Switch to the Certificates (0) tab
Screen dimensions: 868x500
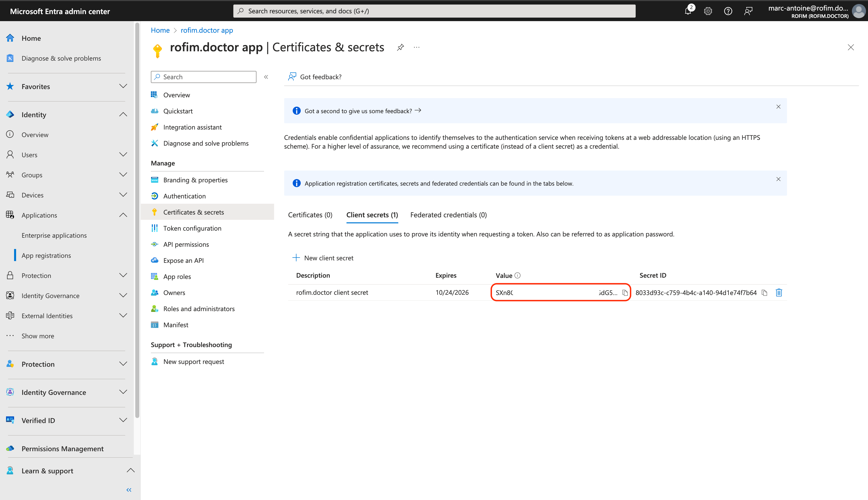pos(310,215)
